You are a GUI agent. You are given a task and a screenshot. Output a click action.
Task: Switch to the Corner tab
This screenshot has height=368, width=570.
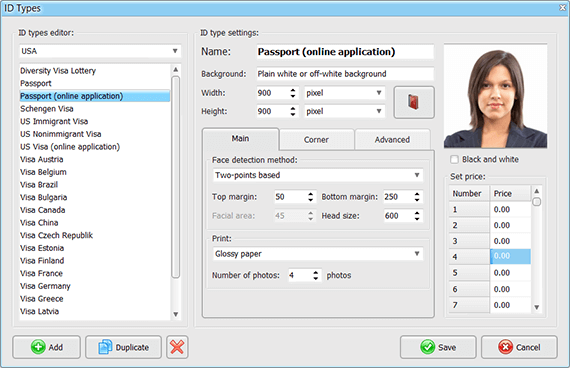[x=316, y=140]
